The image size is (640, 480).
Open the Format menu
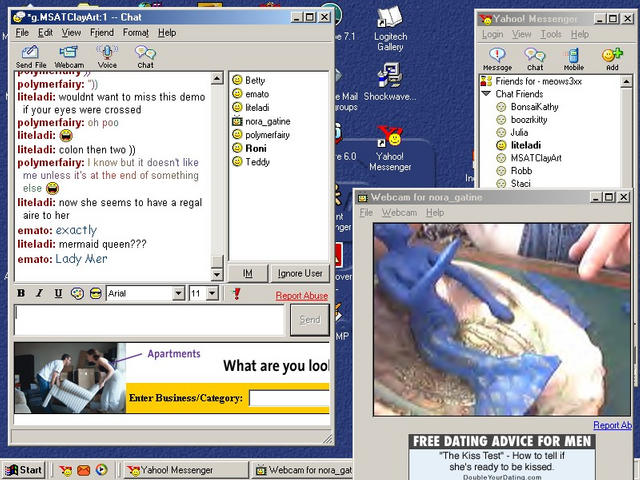click(136, 33)
